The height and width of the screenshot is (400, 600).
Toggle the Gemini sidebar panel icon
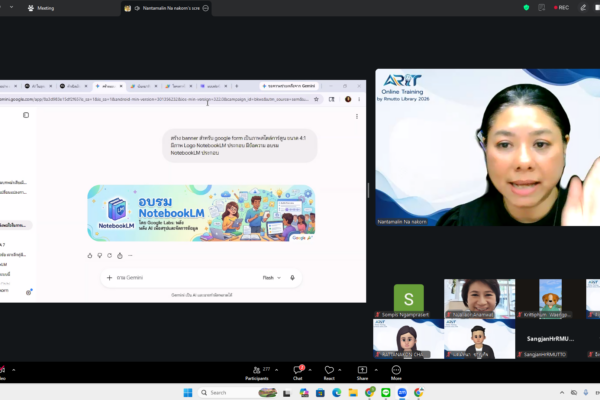pos(26,115)
